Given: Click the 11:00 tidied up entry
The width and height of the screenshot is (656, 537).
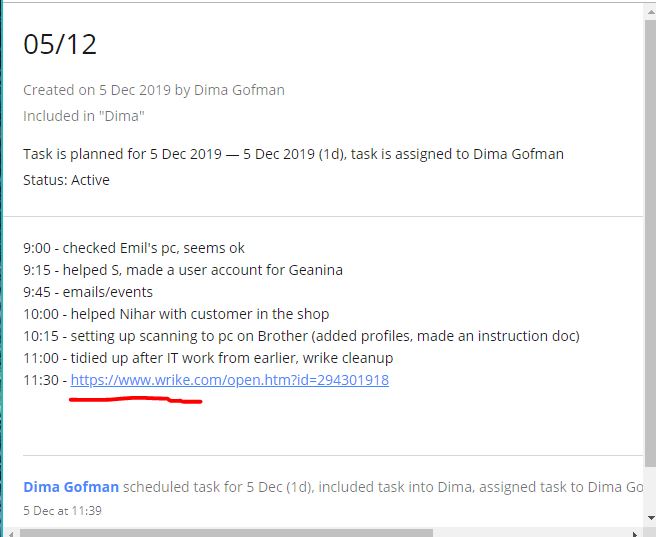Looking at the screenshot, I should tap(208, 358).
